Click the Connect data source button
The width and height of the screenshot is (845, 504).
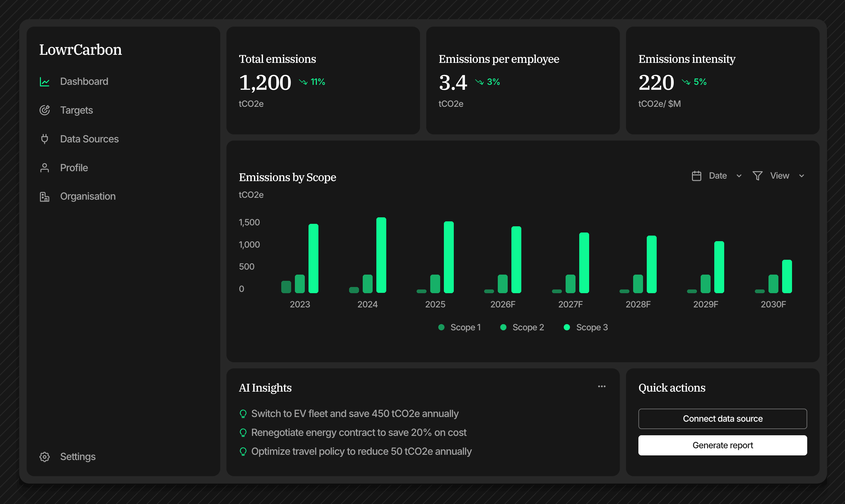[x=722, y=419]
